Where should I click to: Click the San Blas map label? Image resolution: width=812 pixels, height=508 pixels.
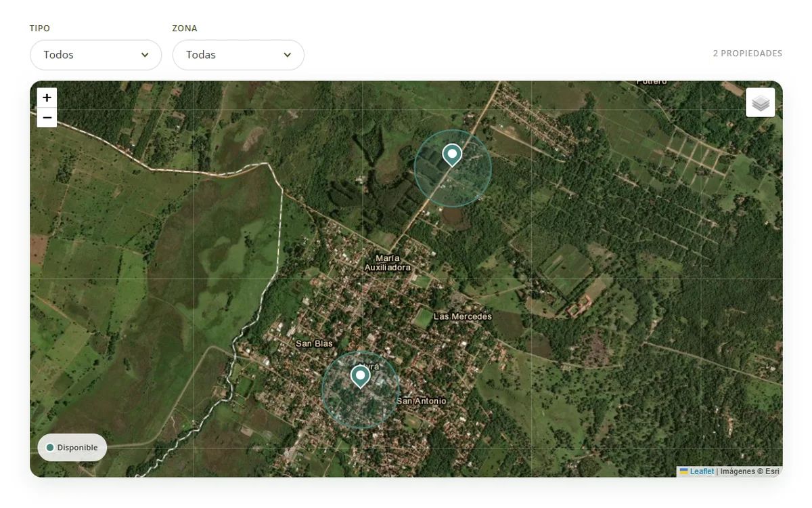(315, 343)
